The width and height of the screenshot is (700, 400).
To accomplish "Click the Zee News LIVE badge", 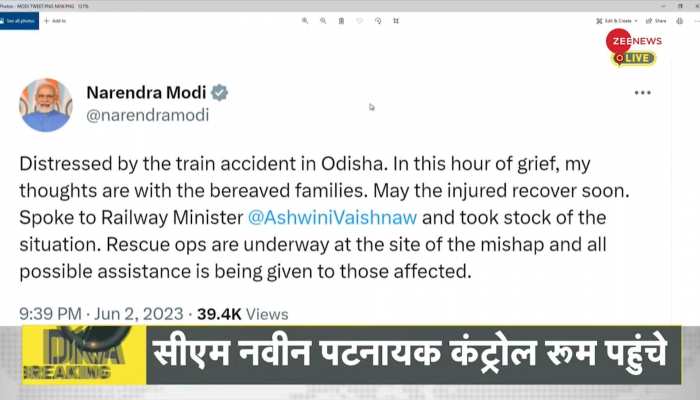I will click(x=633, y=47).
